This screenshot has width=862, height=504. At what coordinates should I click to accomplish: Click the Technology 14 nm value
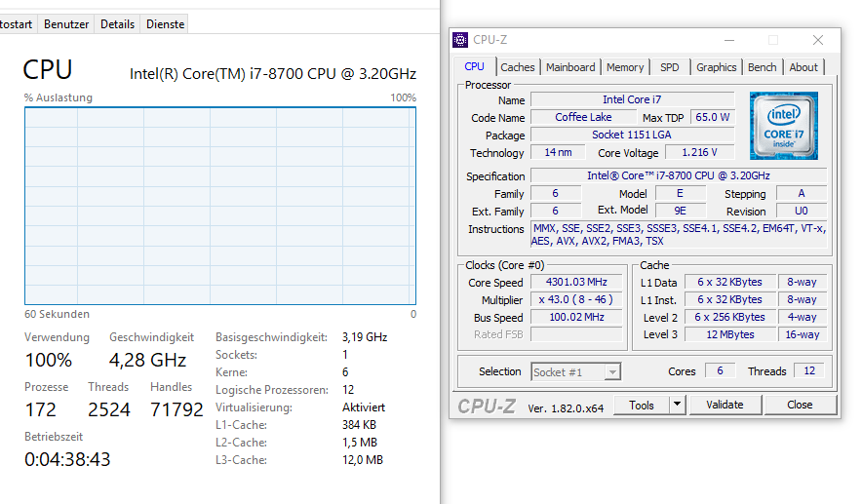(x=558, y=152)
